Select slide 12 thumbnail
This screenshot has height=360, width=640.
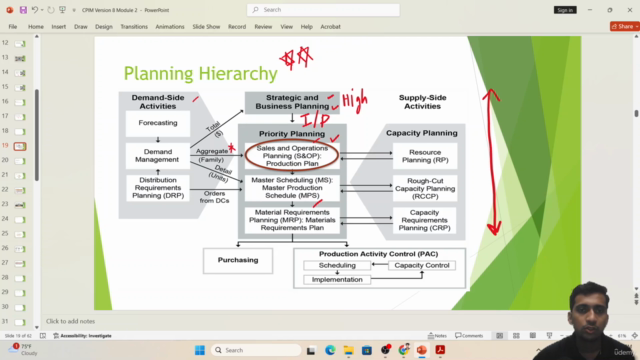(x=20, y=44)
